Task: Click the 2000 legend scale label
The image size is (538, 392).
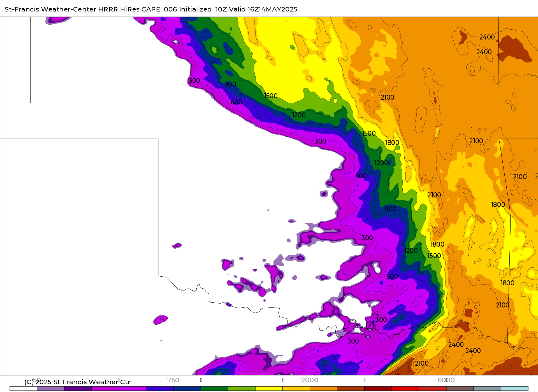Action: point(310,380)
